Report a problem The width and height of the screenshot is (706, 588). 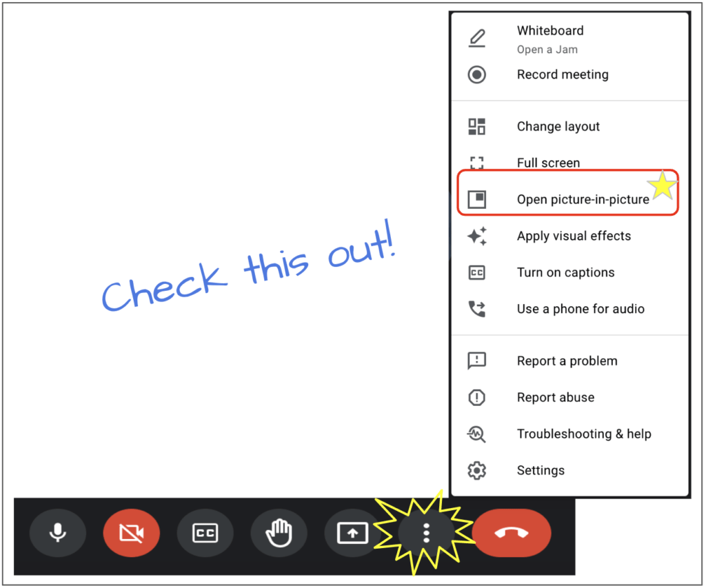coord(567,361)
